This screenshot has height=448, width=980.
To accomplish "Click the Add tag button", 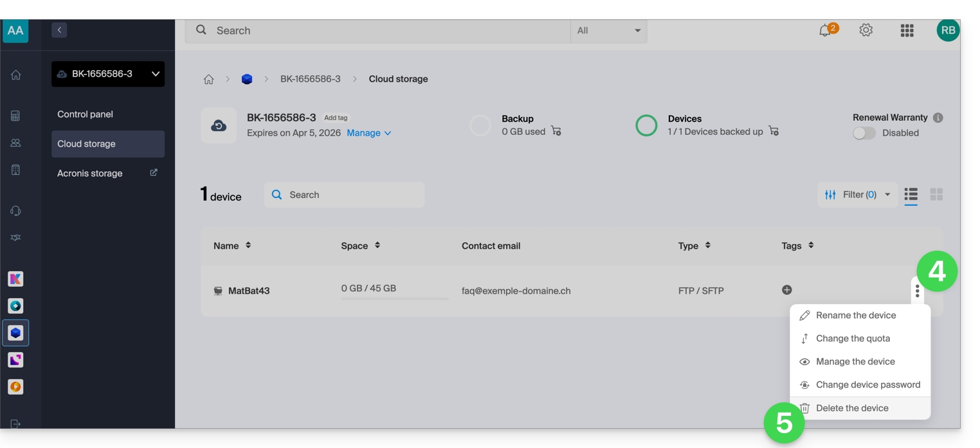I will (336, 118).
